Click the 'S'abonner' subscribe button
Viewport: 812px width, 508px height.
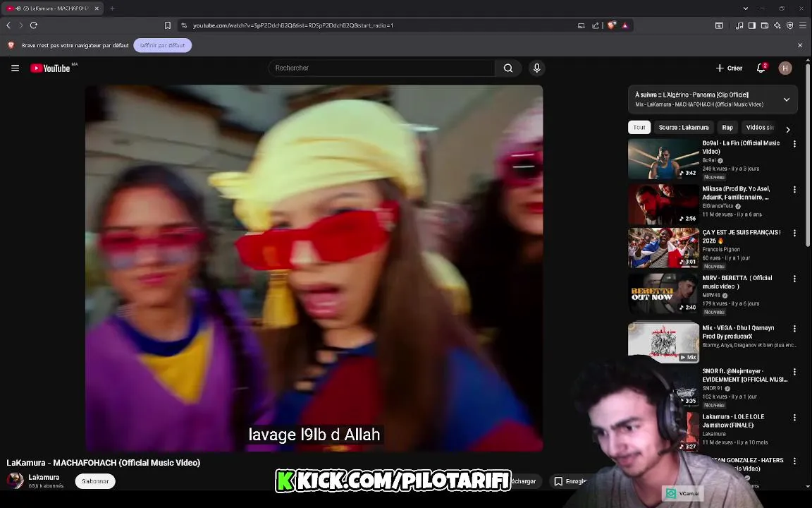[x=95, y=481]
